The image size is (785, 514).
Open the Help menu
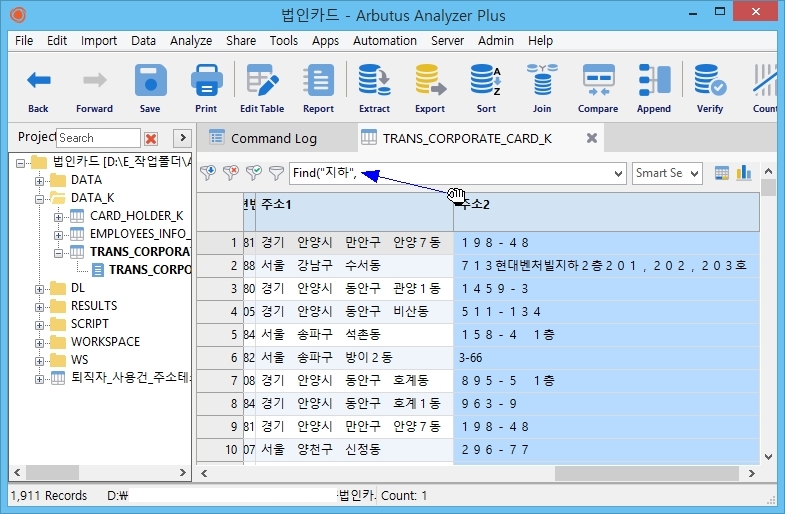click(540, 41)
